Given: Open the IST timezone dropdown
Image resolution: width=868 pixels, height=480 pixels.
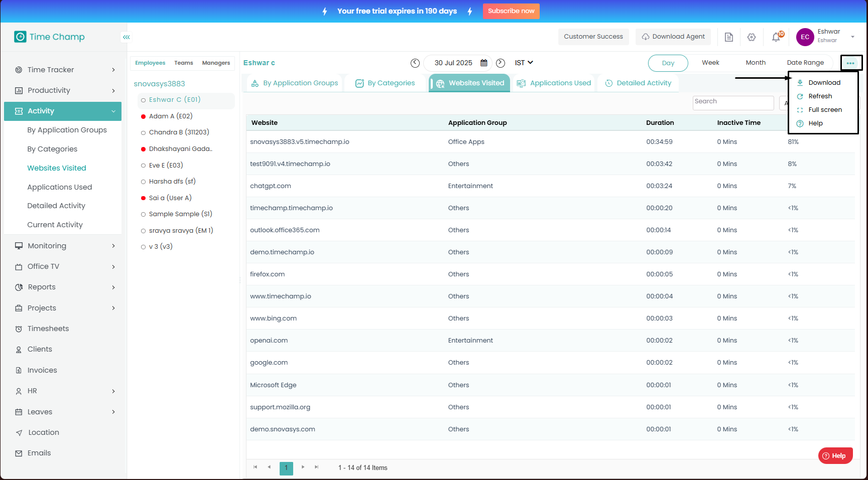Looking at the screenshot, I should [524, 63].
